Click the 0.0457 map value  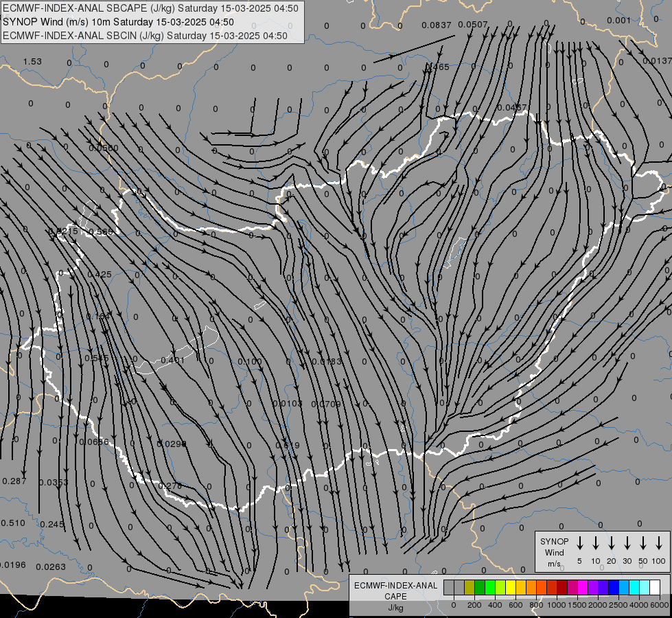tap(512, 107)
